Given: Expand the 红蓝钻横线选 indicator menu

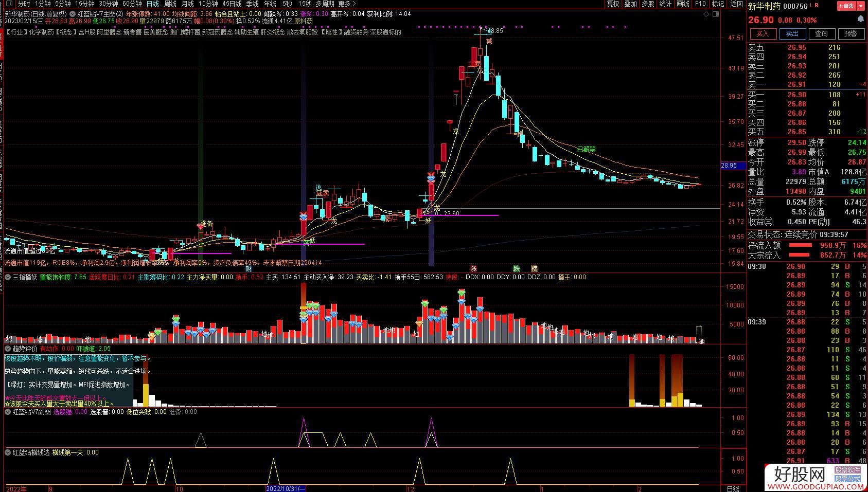Looking at the screenshot, I should (8, 452).
